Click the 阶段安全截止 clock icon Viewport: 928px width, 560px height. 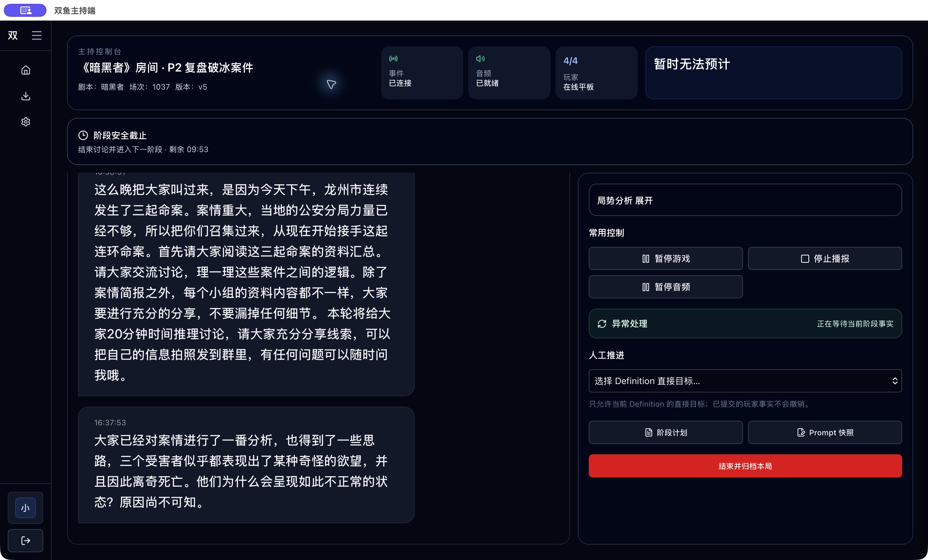pos(83,135)
